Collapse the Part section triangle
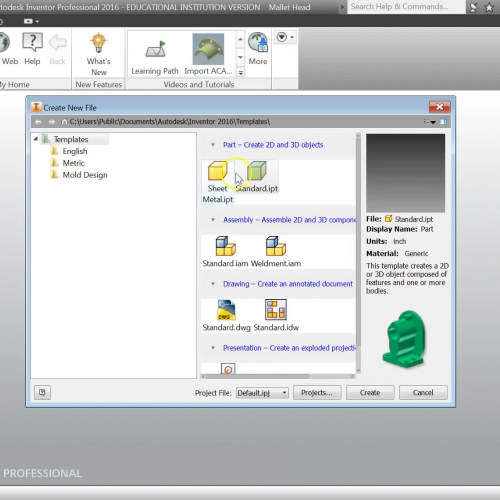Image resolution: width=500 pixels, height=500 pixels. click(213, 145)
